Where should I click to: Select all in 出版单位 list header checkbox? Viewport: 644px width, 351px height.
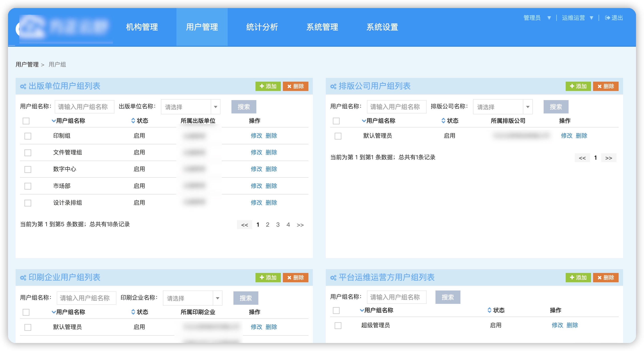[26, 121]
